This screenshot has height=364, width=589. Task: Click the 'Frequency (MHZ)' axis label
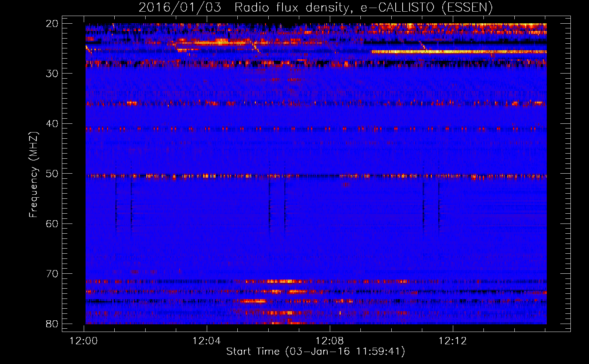click(33, 175)
